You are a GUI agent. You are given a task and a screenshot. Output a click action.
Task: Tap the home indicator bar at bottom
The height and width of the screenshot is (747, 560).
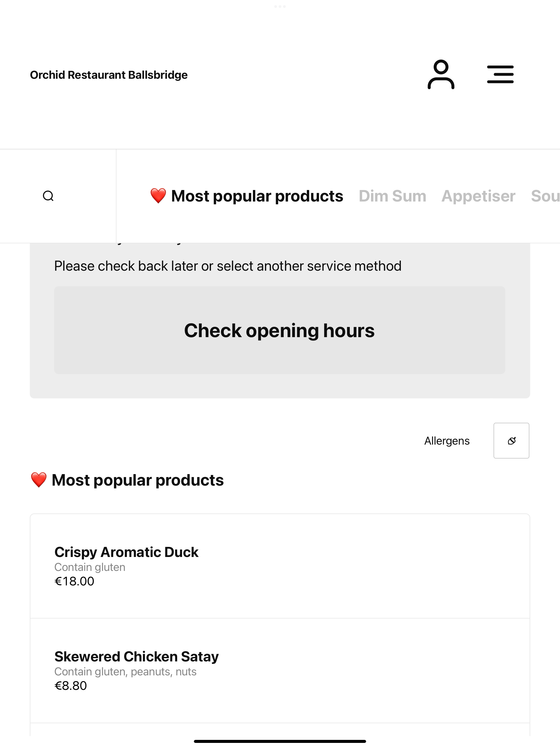pyautogui.click(x=280, y=741)
